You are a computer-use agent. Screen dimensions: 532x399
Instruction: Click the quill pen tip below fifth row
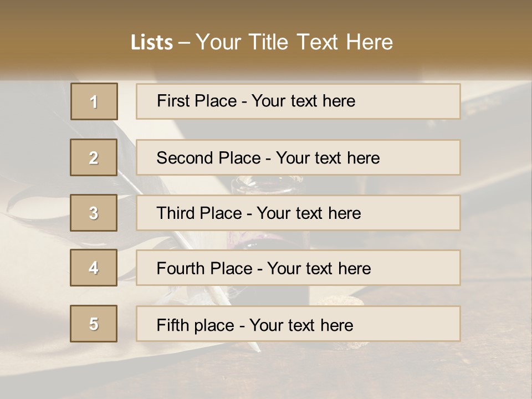pos(256,347)
